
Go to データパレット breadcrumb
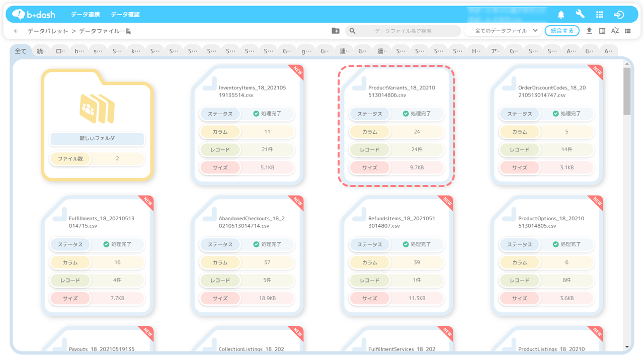point(48,31)
